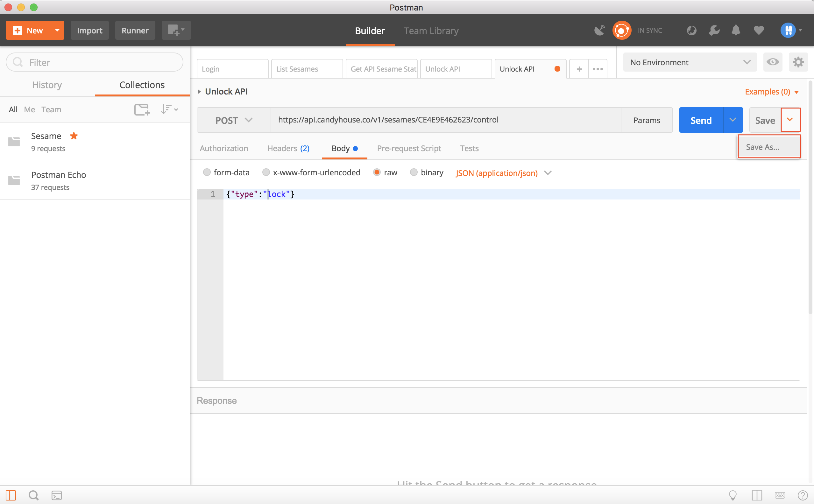The height and width of the screenshot is (504, 814).
Task: Expand the Unlock API request details triangle
Action: tap(199, 91)
